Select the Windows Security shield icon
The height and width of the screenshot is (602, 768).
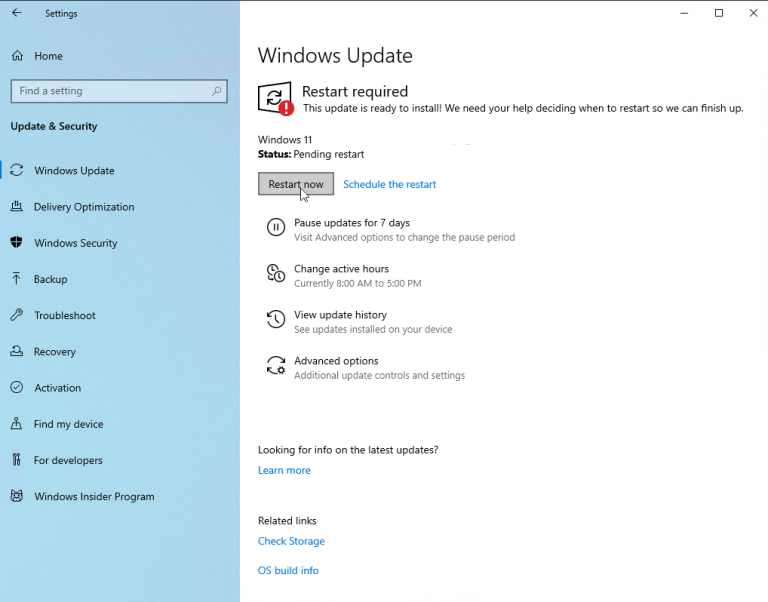coord(16,243)
